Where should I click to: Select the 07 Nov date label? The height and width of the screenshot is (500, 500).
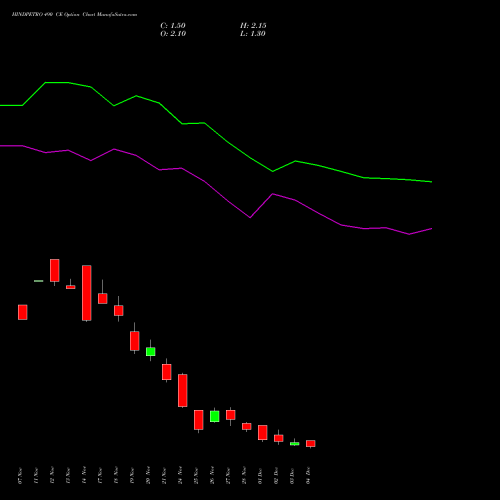coord(20,476)
